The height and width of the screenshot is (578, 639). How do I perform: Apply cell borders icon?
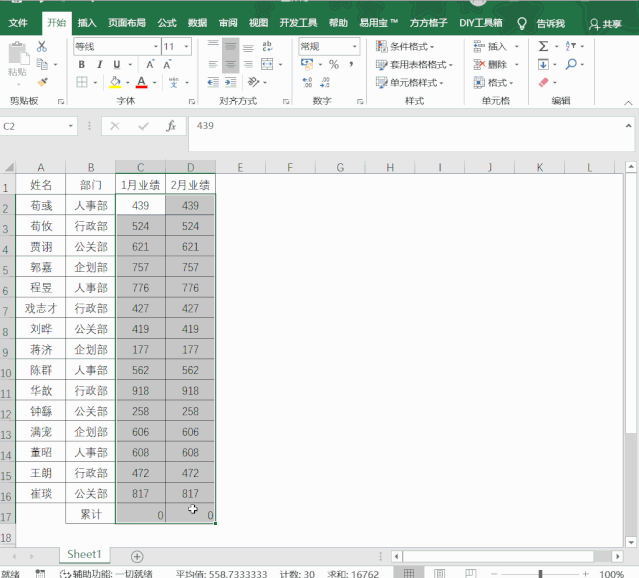click(x=82, y=82)
